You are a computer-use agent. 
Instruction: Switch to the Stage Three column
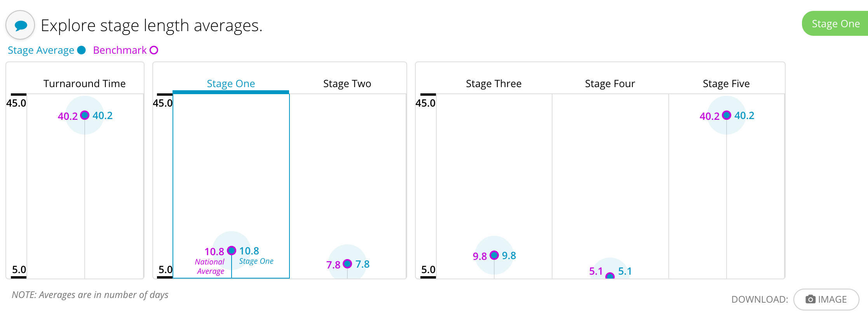point(494,84)
